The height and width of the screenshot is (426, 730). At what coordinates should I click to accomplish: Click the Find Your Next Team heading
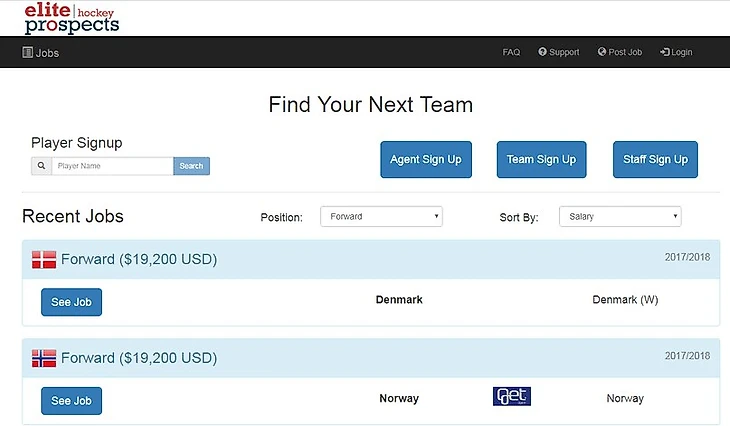[x=371, y=105]
